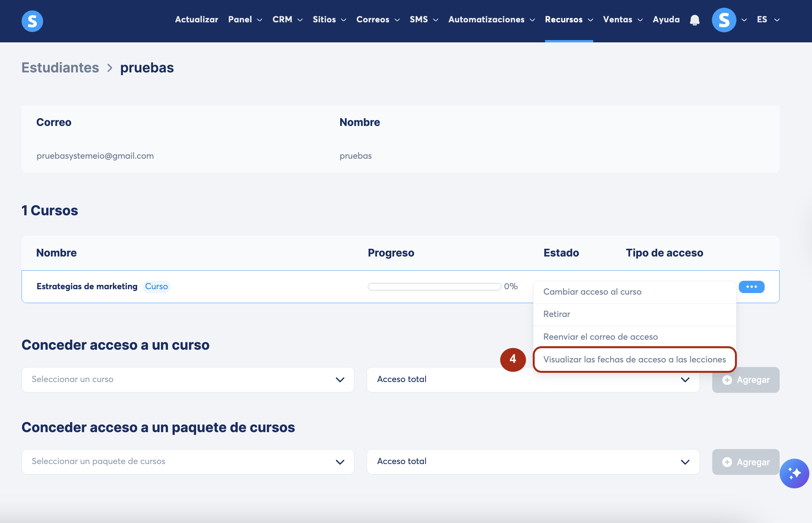The image size is (812, 523).
Task: Expand the Seleccionar un curso dropdown
Action: 188,380
